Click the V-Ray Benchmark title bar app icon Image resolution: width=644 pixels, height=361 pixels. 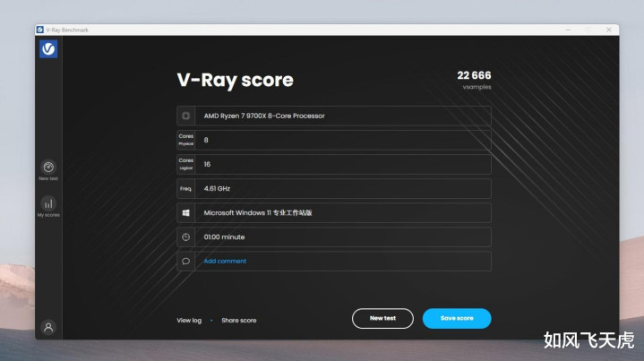[39, 30]
